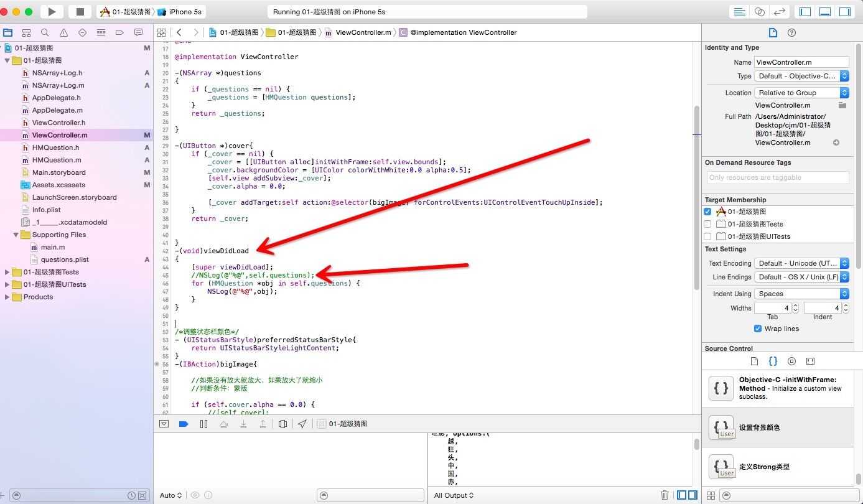Check 01-超级猜图Tests target membership
The height and width of the screenshot is (504, 863).
coord(707,224)
